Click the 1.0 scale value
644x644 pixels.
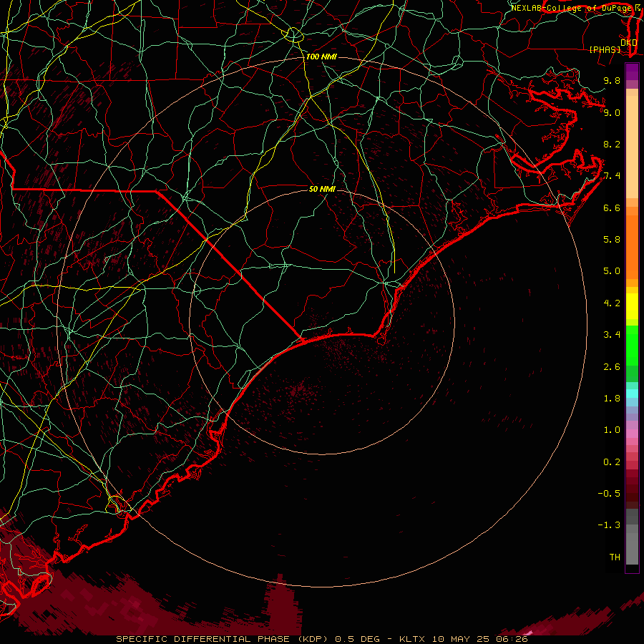[x=612, y=430]
